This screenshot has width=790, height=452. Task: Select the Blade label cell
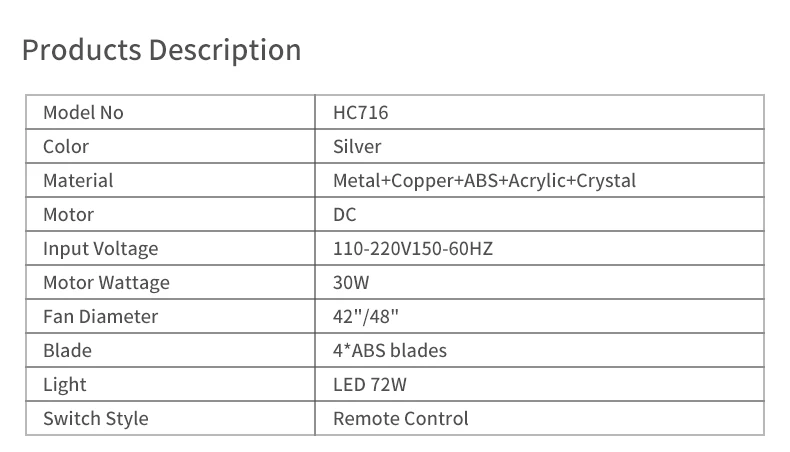pos(67,351)
